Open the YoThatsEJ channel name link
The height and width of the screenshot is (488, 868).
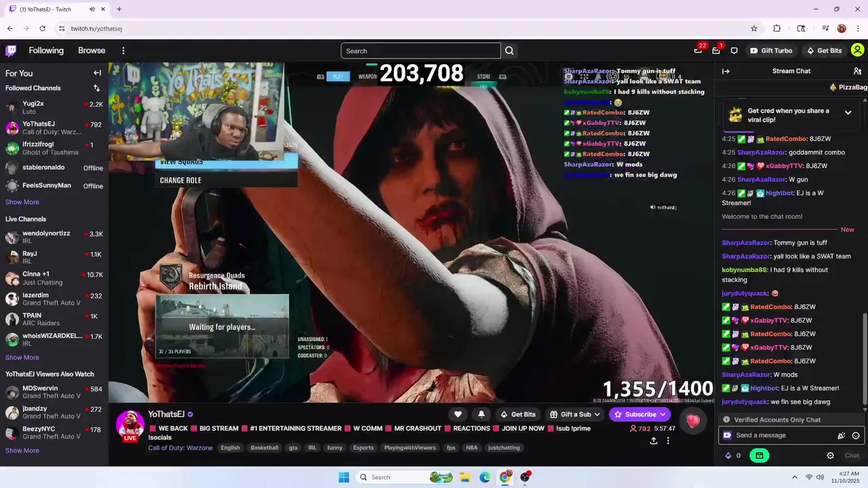(x=166, y=414)
